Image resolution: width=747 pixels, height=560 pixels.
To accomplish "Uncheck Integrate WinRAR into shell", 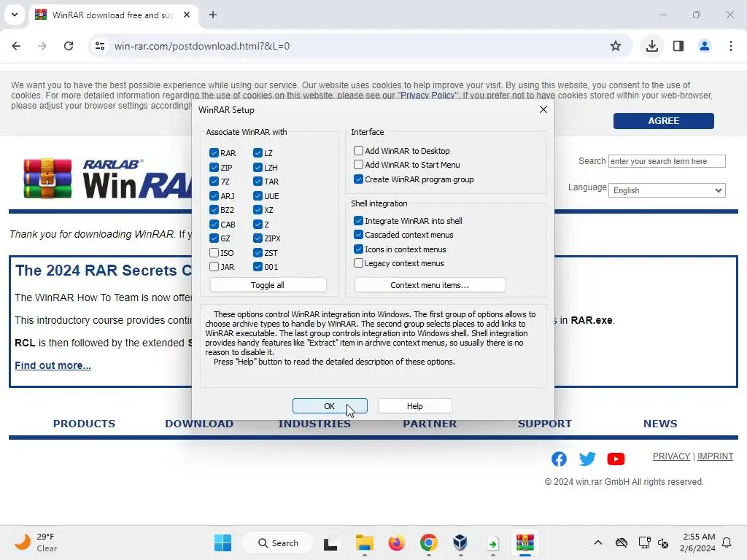I will pyautogui.click(x=358, y=220).
